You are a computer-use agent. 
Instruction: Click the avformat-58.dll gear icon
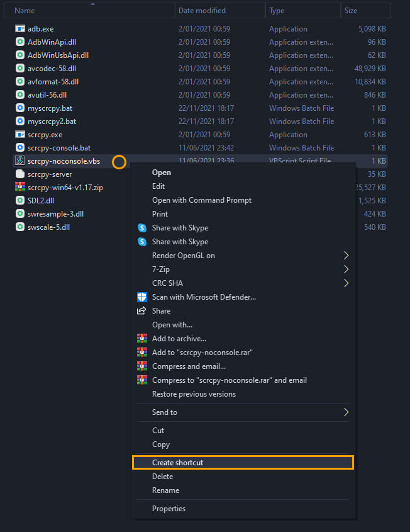click(20, 81)
